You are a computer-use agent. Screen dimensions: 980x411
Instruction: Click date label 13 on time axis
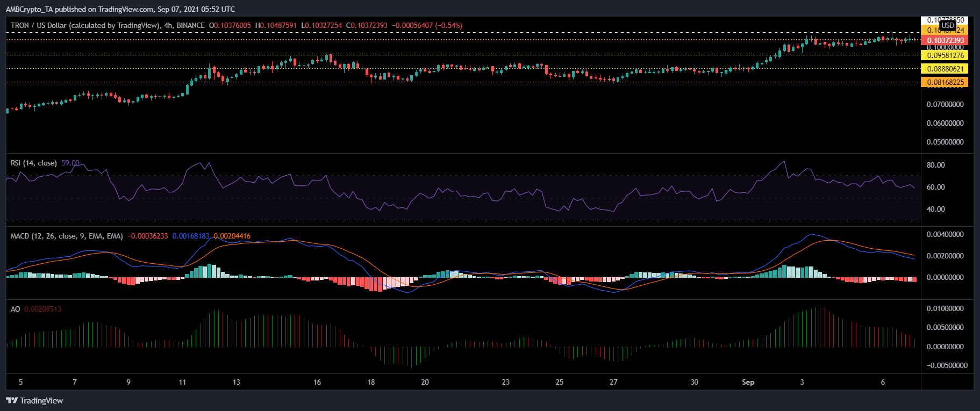[236, 382]
